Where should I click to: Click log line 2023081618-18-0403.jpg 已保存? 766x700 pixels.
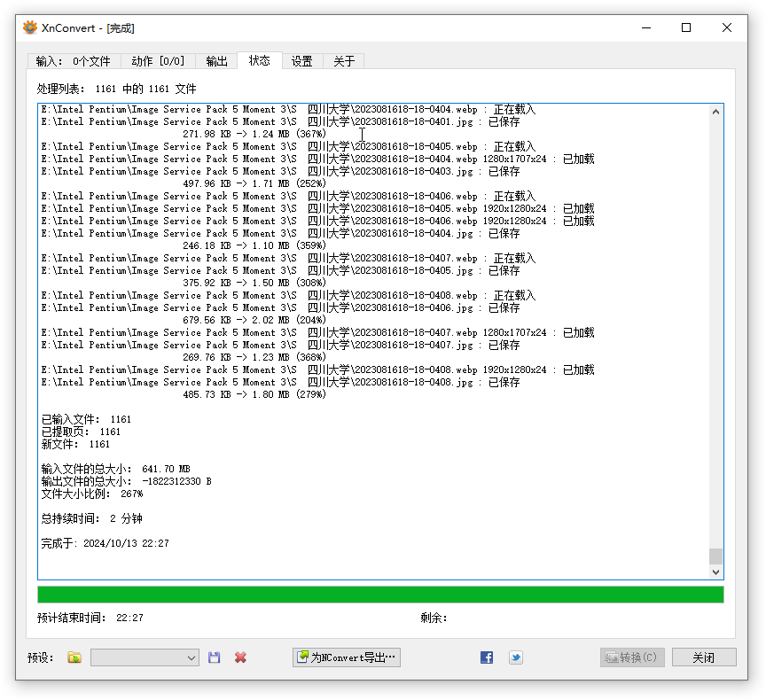280,171
